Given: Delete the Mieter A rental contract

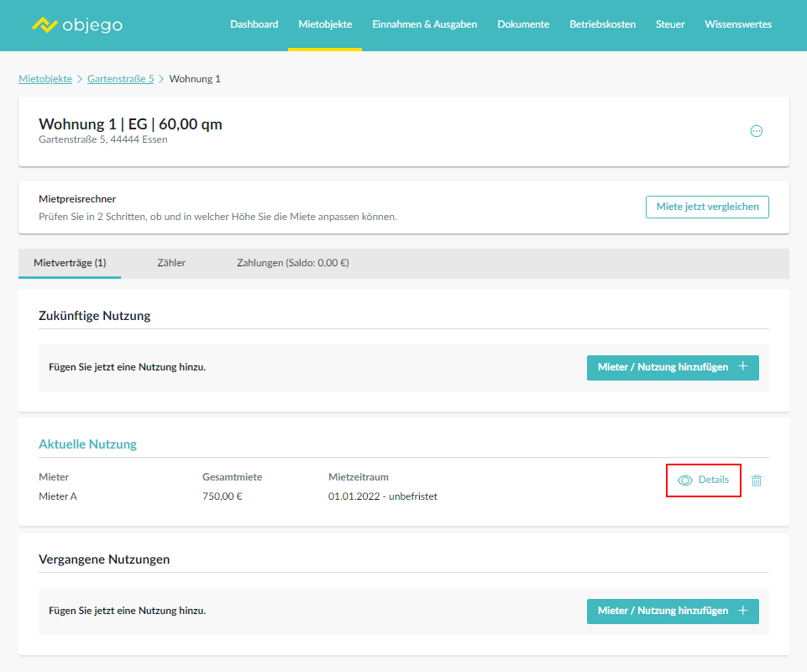Looking at the screenshot, I should coord(756,480).
